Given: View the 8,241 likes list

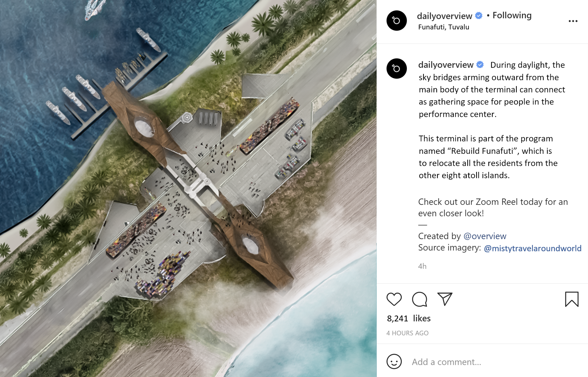Looking at the screenshot, I should (x=408, y=318).
